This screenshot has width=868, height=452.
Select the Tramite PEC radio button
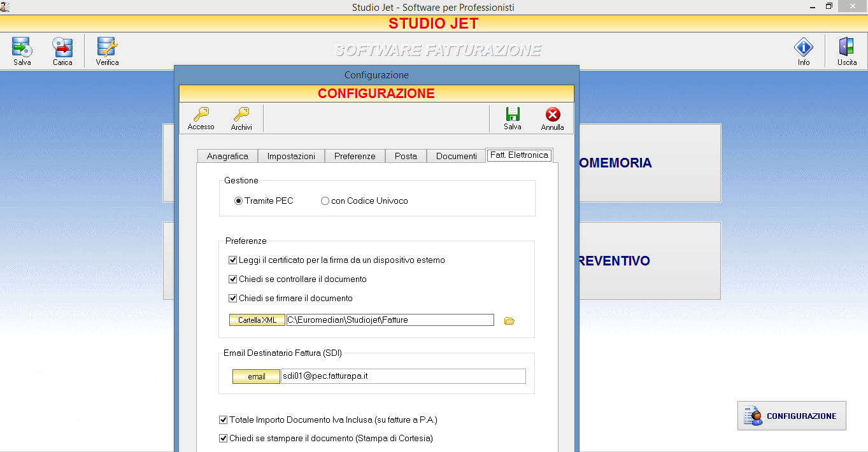point(239,201)
